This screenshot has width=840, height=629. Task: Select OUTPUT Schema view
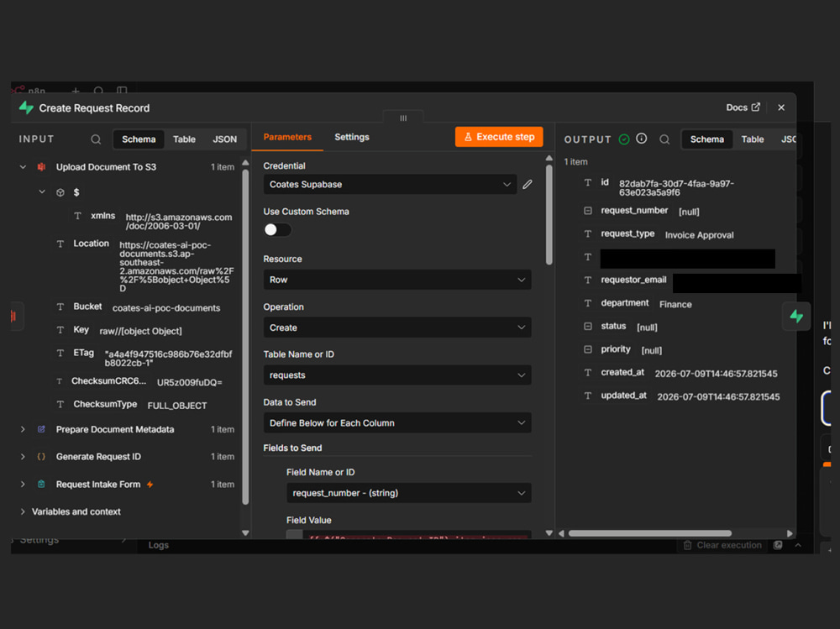pos(707,139)
